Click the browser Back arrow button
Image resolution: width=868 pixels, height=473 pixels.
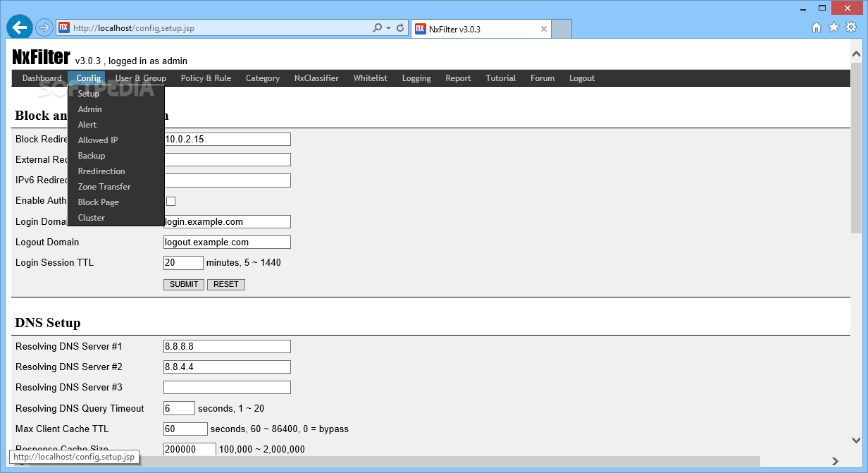20,27
